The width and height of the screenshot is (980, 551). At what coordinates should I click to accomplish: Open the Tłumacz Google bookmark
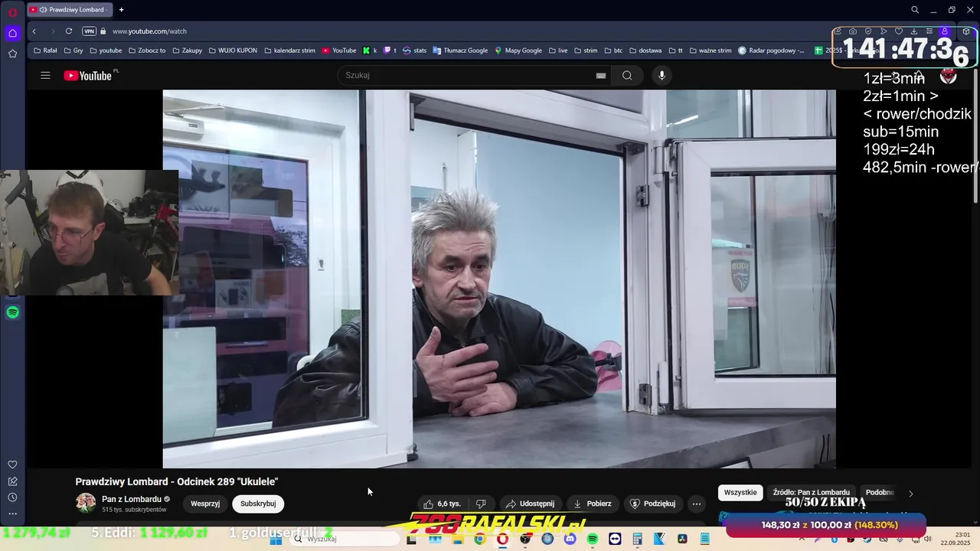click(460, 51)
